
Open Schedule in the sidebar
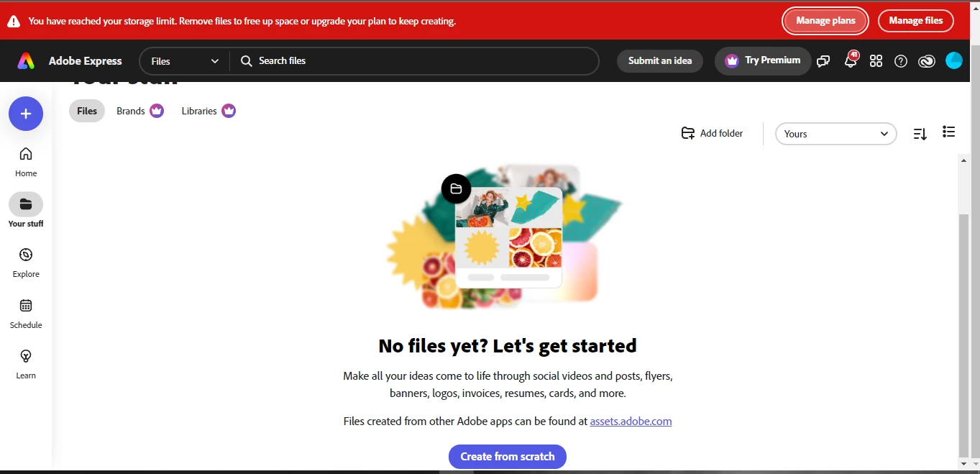[x=26, y=314]
